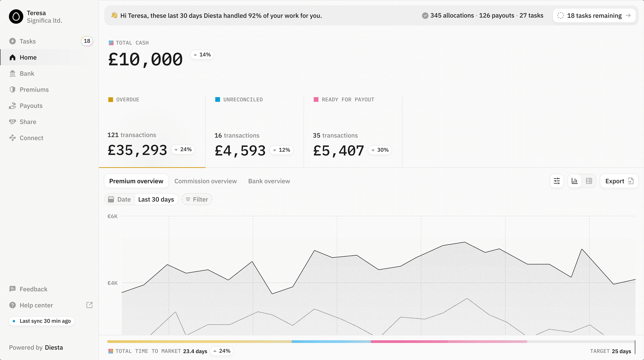Image resolution: width=644 pixels, height=360 pixels.
Task: Click the 18 badge next to Tasks
Action: click(x=87, y=41)
